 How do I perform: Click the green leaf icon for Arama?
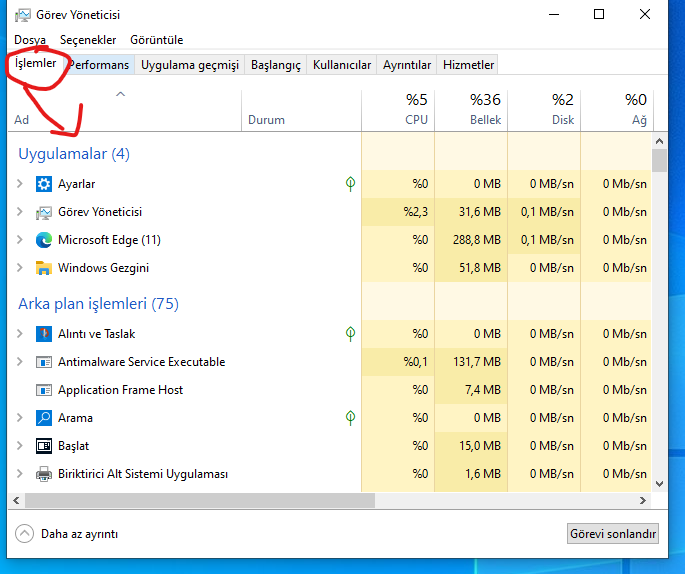click(350, 418)
